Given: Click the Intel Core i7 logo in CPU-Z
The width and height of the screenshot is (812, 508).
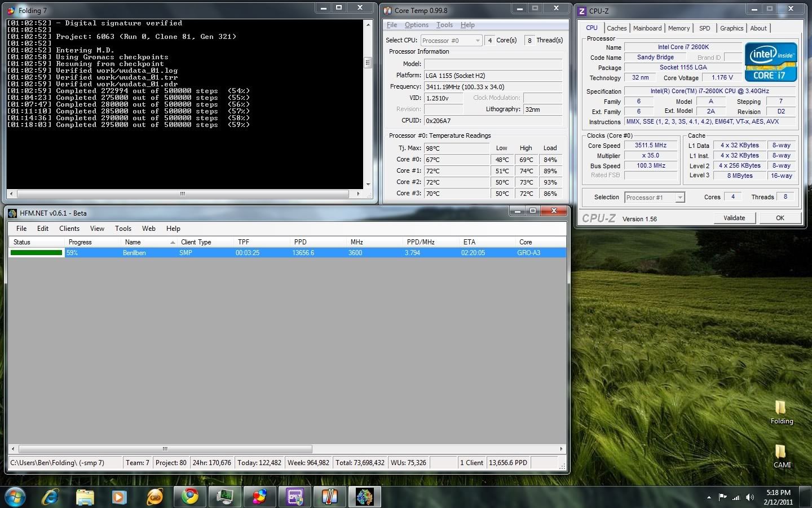Looking at the screenshot, I should click(771, 62).
